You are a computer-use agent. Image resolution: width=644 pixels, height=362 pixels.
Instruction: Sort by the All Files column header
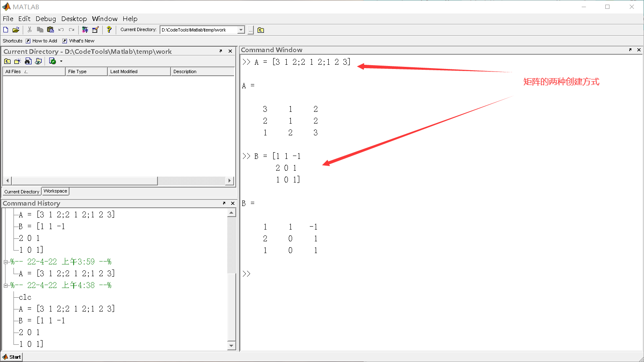click(x=34, y=71)
